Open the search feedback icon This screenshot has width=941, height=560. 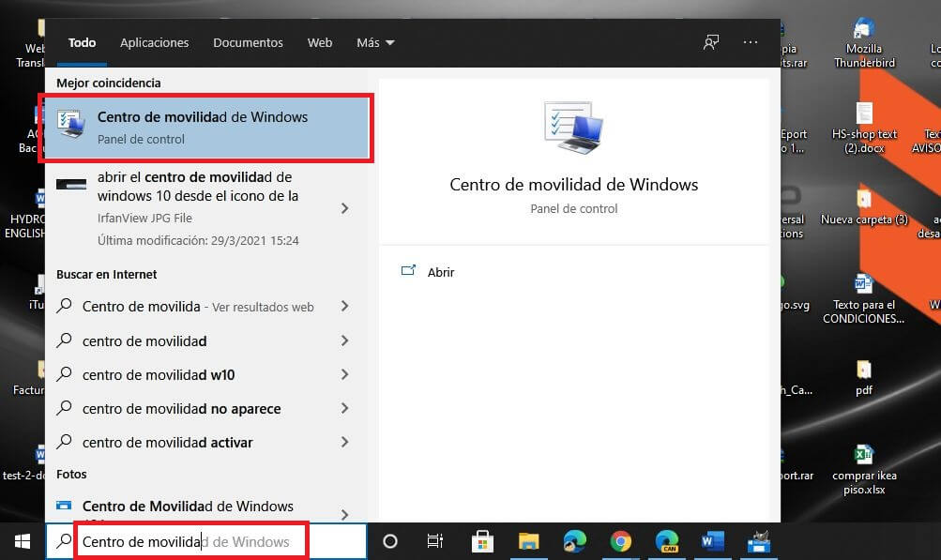(711, 42)
